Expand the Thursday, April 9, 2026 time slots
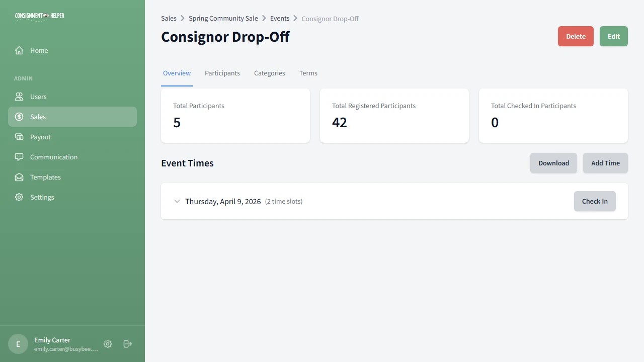 (177, 201)
